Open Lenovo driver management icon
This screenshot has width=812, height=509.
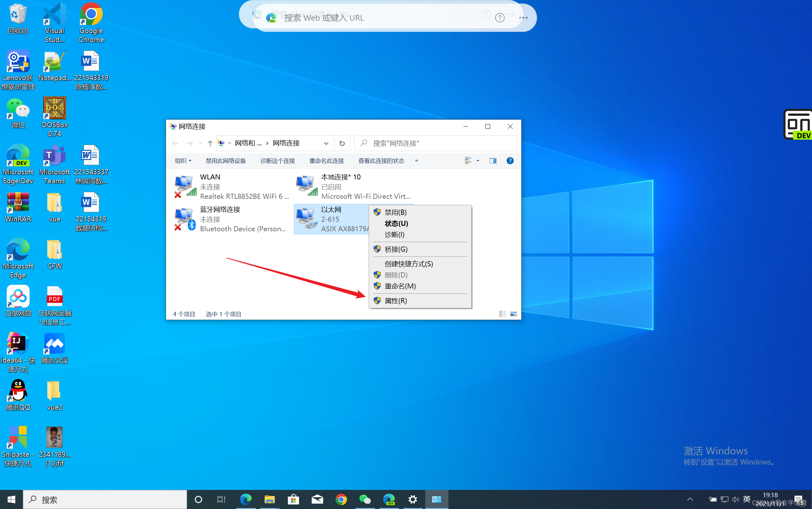(x=18, y=70)
